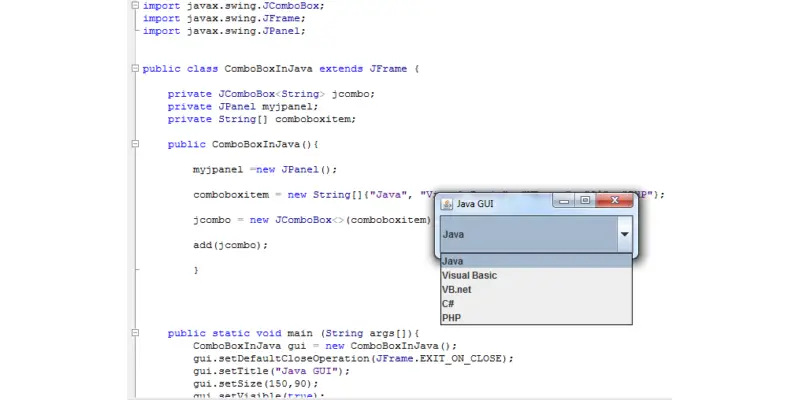The image size is (800, 400).
Task: Click the public class ComboBoxInJava extends JFrame line
Action: [x=281, y=69]
